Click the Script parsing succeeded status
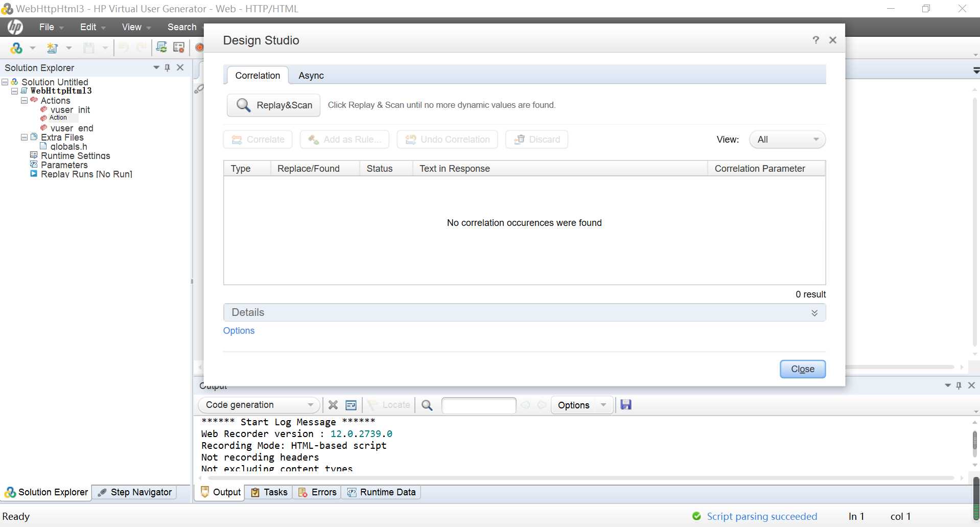980x527 pixels. (762, 516)
